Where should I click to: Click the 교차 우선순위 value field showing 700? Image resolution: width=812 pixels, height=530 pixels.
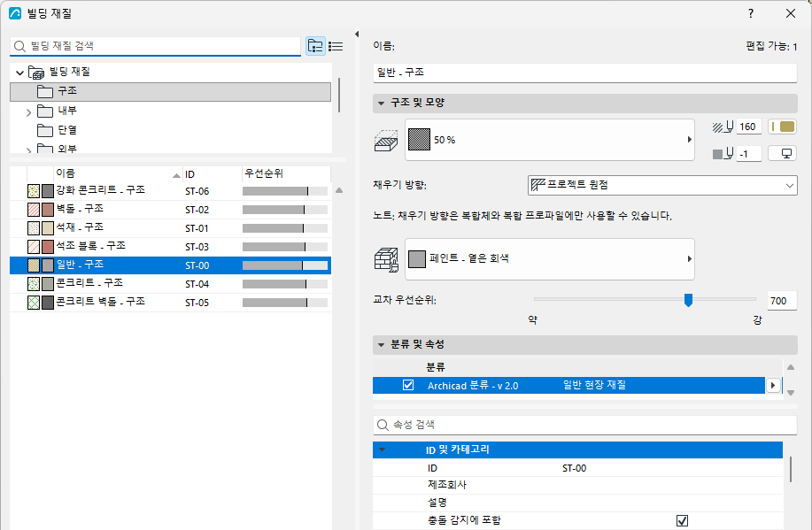point(781,301)
